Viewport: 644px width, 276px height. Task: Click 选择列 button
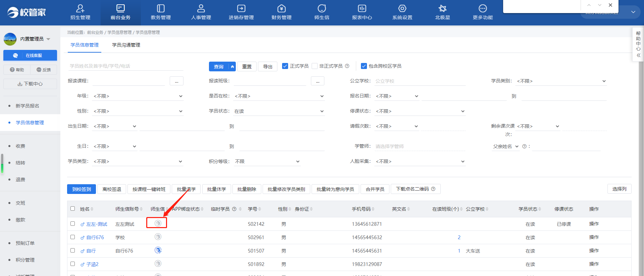(x=619, y=189)
